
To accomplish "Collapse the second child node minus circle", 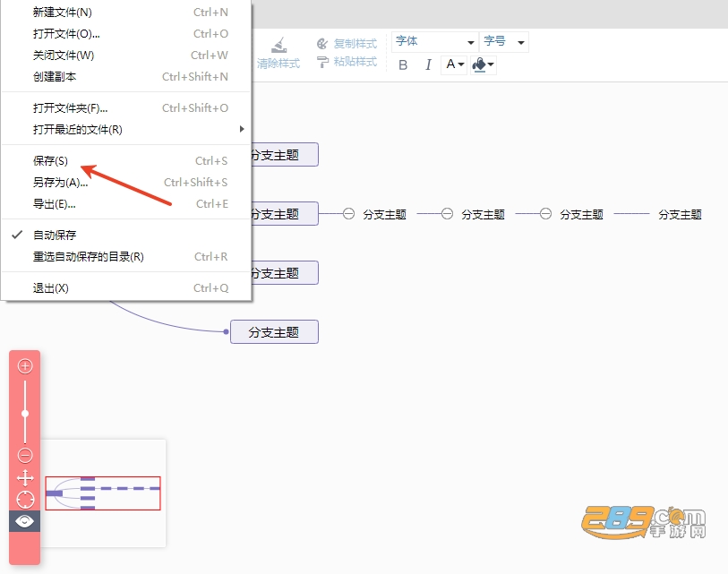I will pyautogui.click(x=447, y=214).
